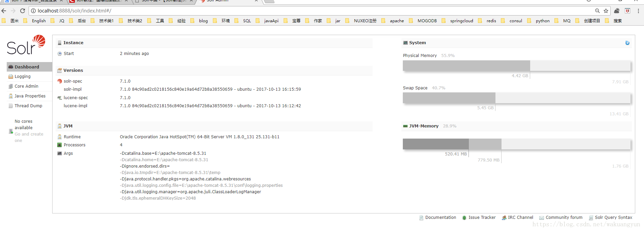Open the jar bookmark folder
This screenshot has height=231, width=644.
(333, 21)
